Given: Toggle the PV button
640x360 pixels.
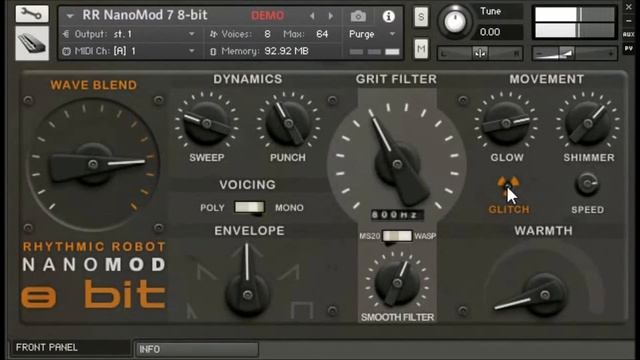Looking at the screenshot, I should click(629, 48).
